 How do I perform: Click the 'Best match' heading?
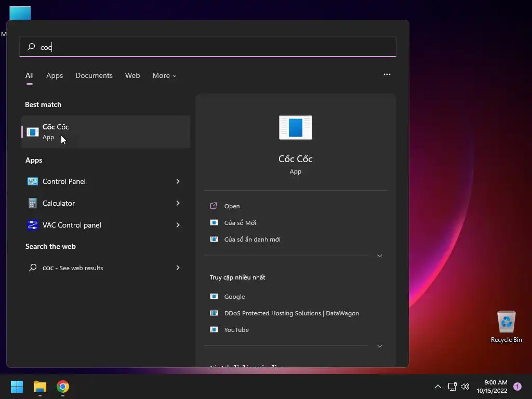(43, 104)
